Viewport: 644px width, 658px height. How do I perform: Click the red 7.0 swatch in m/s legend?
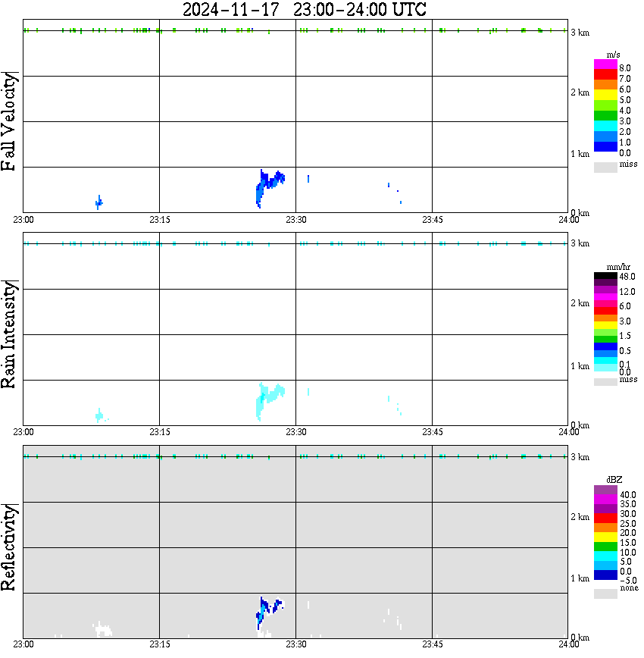pos(605,75)
